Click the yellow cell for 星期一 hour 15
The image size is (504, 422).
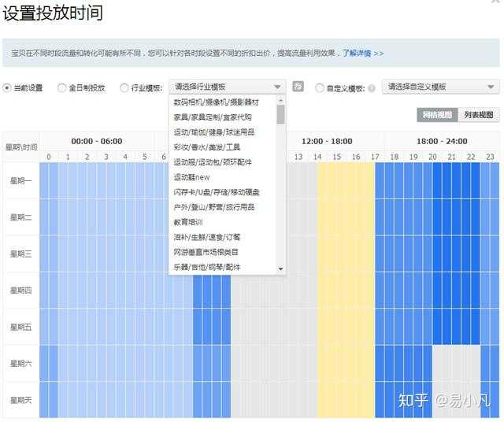(x=336, y=181)
